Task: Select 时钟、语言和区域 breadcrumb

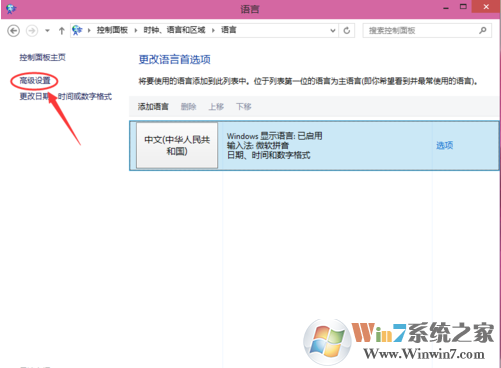Action: (174, 30)
